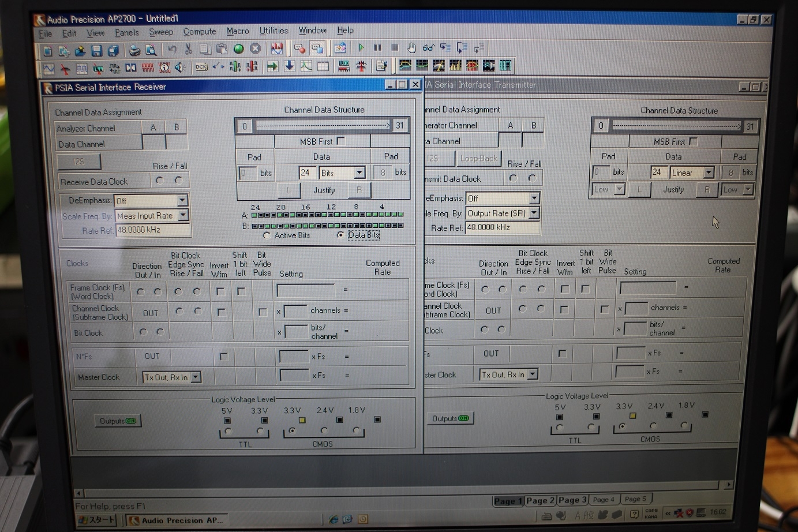Viewport: 798px width, 532px height.
Task: Open Transmitter Master Clock Tx Out dropdown
Action: [533, 374]
